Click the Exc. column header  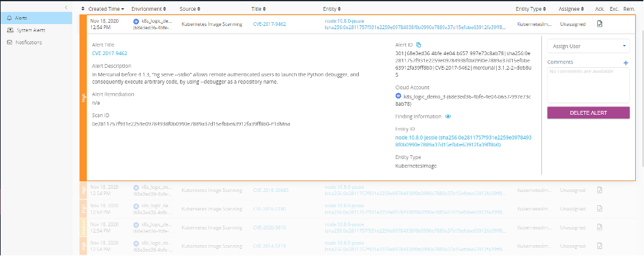pos(614,9)
